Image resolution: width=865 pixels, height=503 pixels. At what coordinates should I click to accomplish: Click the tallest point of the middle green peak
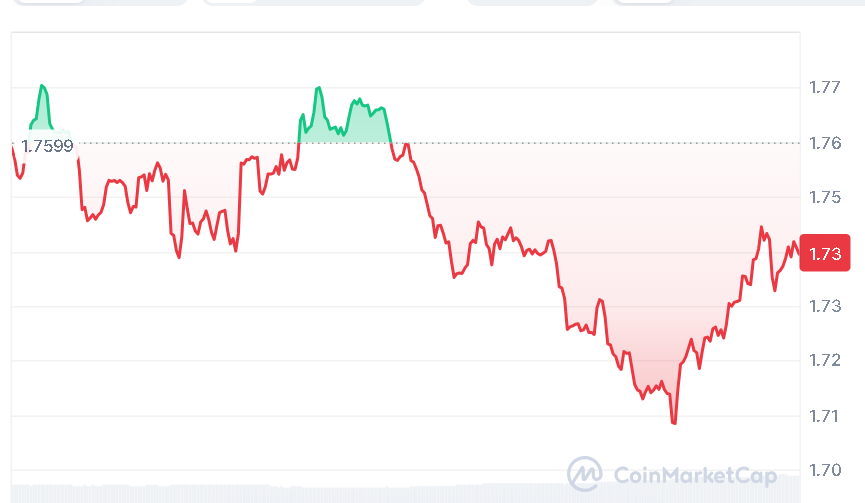pyautogui.click(x=318, y=88)
